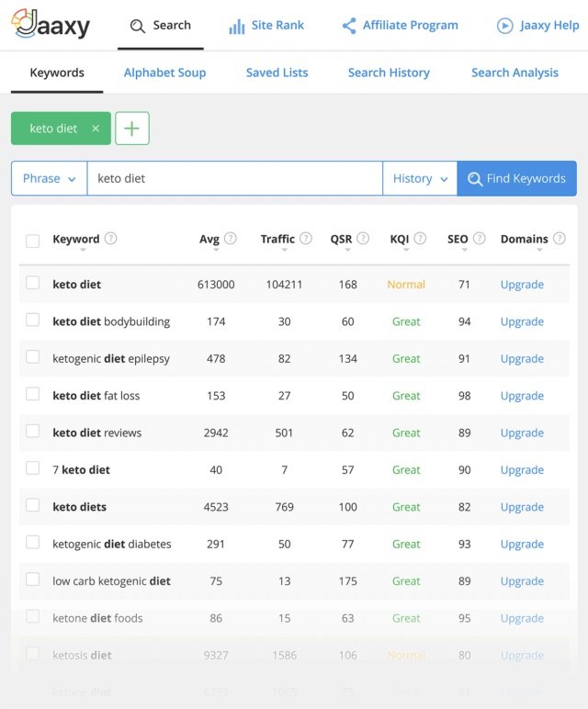This screenshot has height=709, width=588.
Task: Open the Site Rank menu item
Action: pos(266,26)
